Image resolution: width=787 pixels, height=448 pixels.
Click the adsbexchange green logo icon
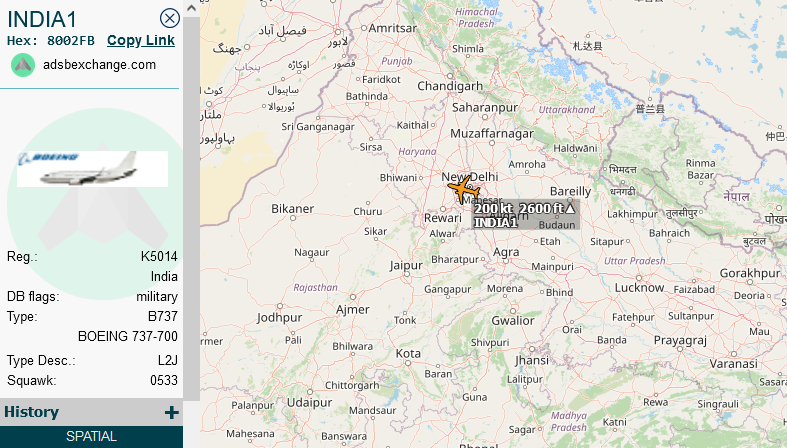pyautogui.click(x=23, y=65)
